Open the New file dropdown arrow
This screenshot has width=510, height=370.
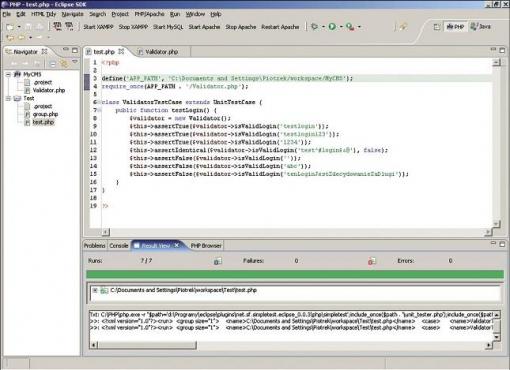point(19,27)
